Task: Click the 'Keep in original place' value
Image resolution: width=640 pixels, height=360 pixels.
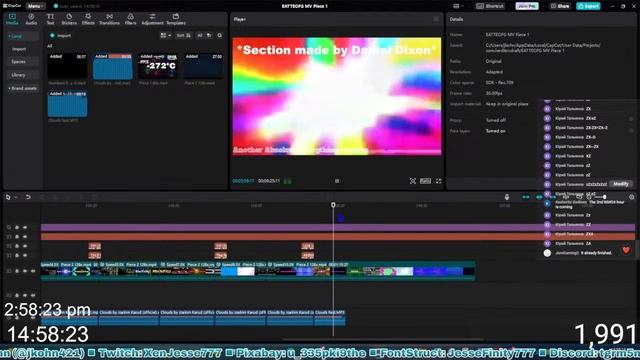Action: pyautogui.click(x=507, y=104)
